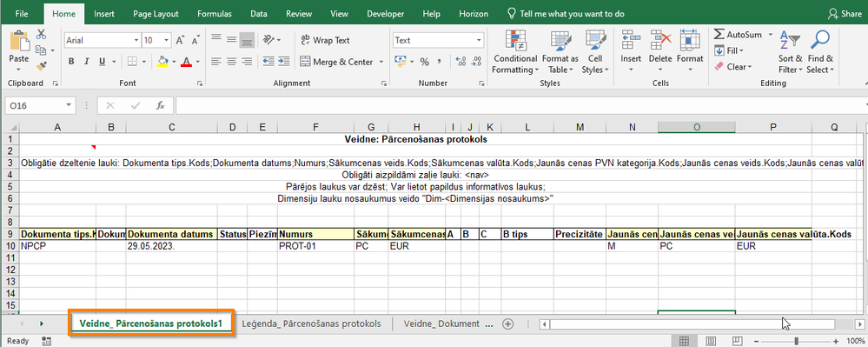The image size is (868, 347).
Task: Open the Text number format dropdown
Action: pyautogui.click(x=480, y=41)
